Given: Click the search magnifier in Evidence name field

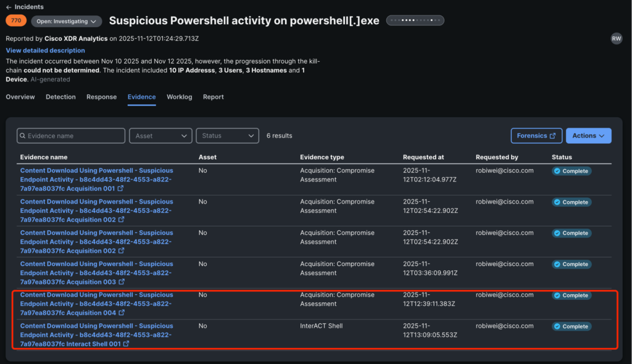Looking at the screenshot, I should click(x=22, y=136).
